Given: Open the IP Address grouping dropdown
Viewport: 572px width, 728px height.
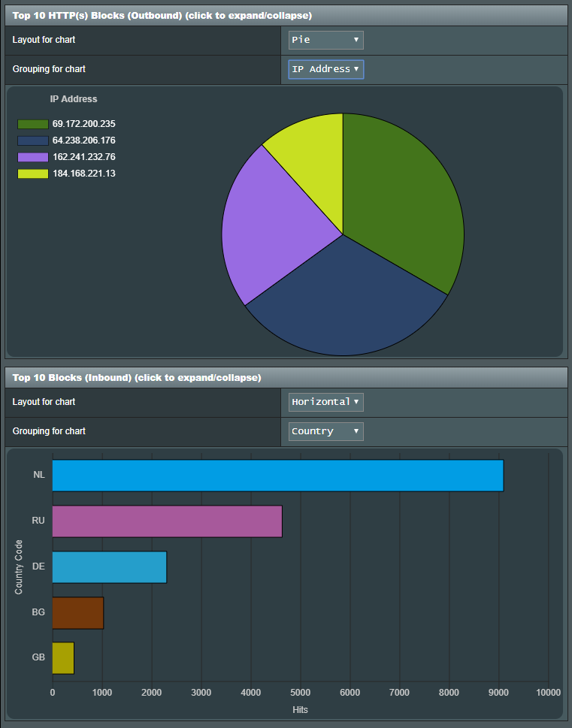Looking at the screenshot, I should pyautogui.click(x=325, y=69).
